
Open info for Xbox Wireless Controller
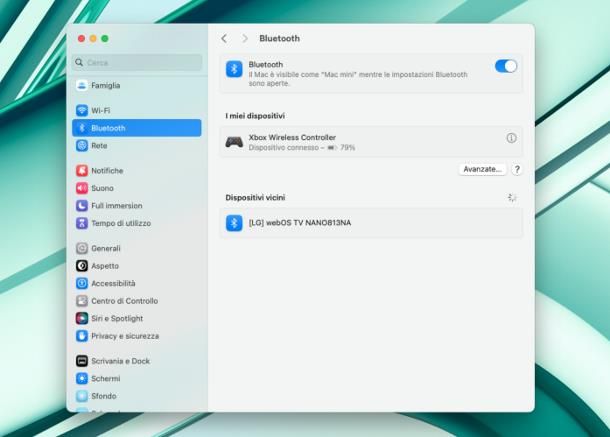pyautogui.click(x=511, y=138)
